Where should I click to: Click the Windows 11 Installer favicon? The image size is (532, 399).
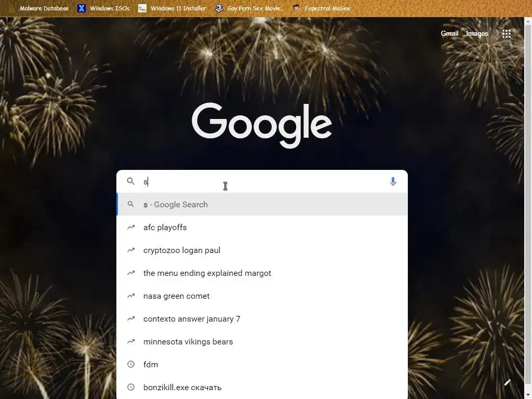pos(142,8)
